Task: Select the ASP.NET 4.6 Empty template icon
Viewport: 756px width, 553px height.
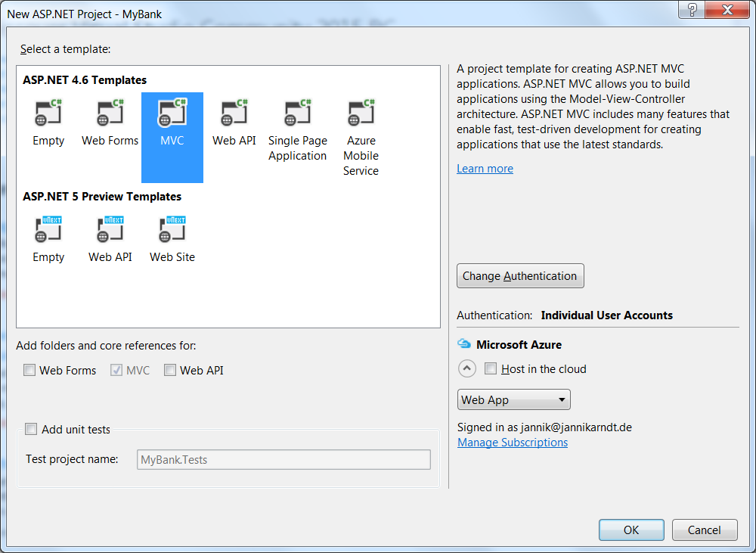Action: pos(48,113)
